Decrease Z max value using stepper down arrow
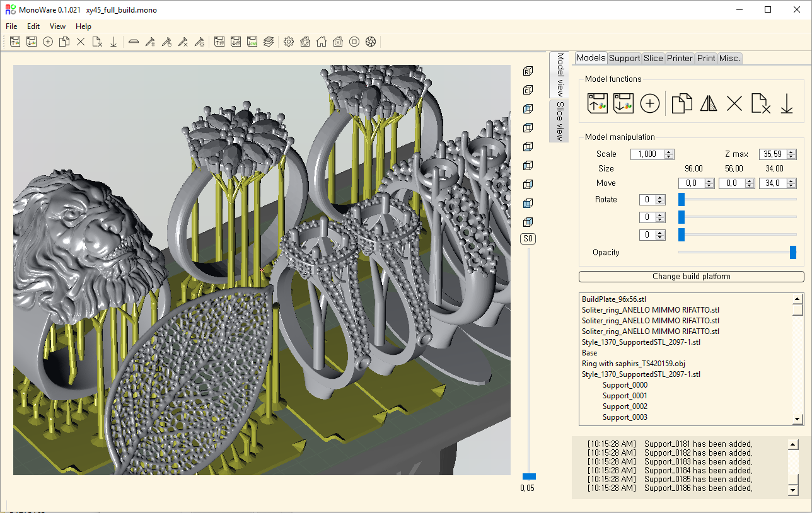Image resolution: width=812 pixels, height=513 pixels. click(791, 157)
